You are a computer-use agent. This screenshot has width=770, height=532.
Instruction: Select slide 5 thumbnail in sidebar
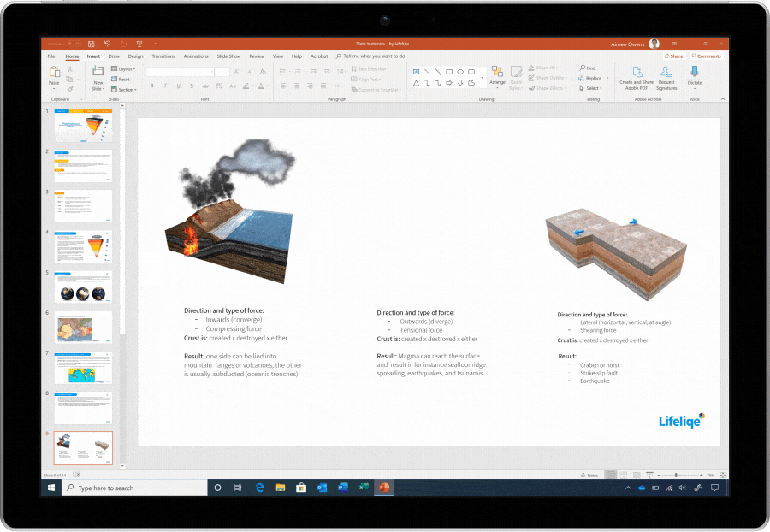[83, 288]
